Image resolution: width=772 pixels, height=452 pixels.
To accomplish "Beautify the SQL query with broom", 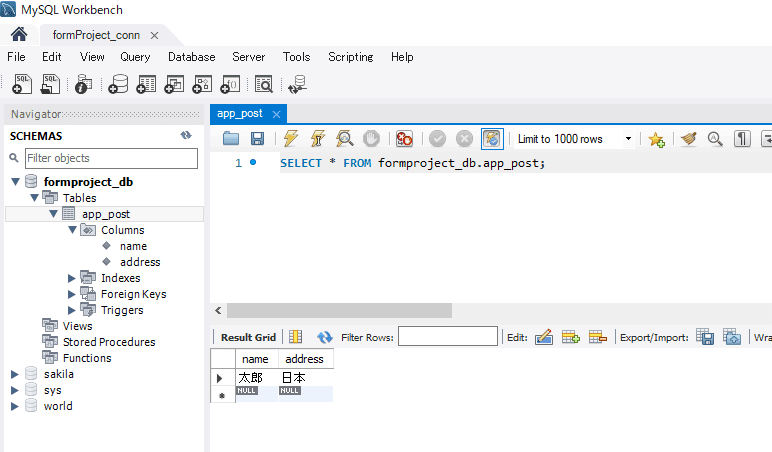I will 689,139.
